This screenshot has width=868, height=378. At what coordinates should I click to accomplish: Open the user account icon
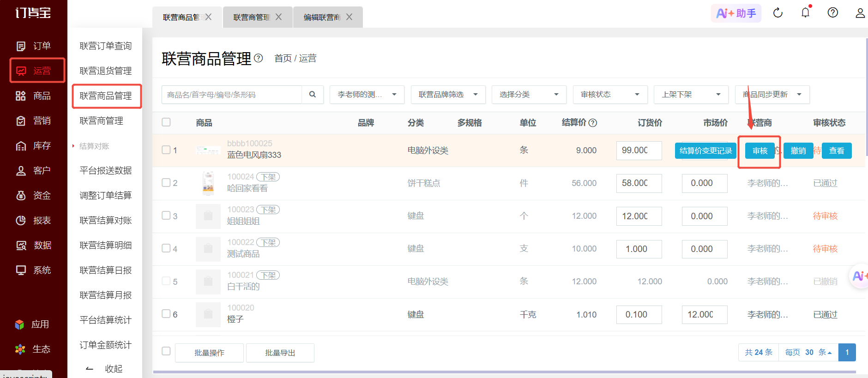click(860, 13)
